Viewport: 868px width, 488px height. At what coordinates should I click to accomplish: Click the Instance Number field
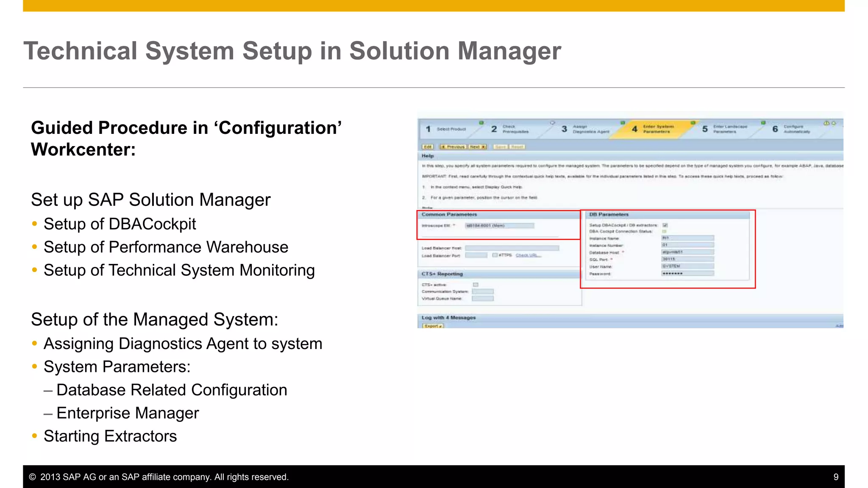687,245
